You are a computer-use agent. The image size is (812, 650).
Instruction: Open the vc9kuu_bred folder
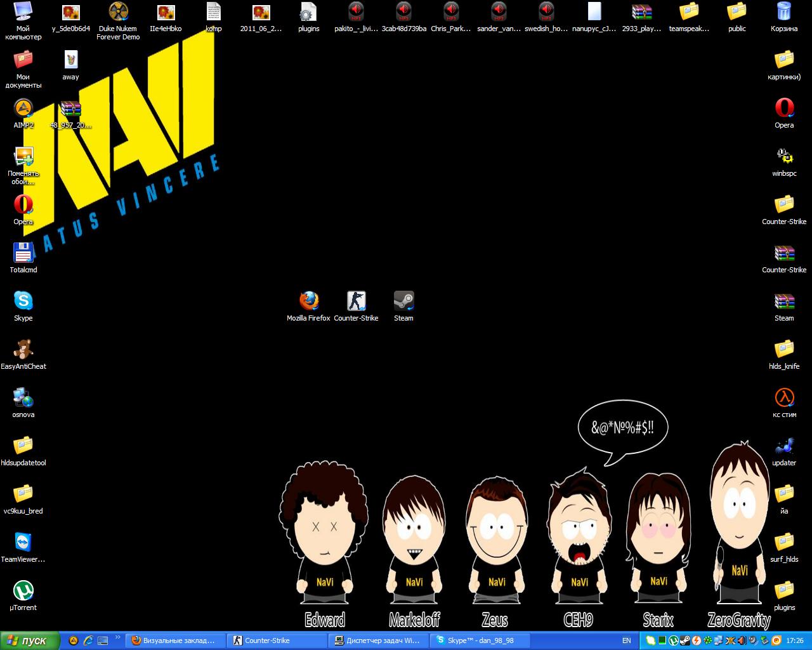pyautogui.click(x=23, y=500)
